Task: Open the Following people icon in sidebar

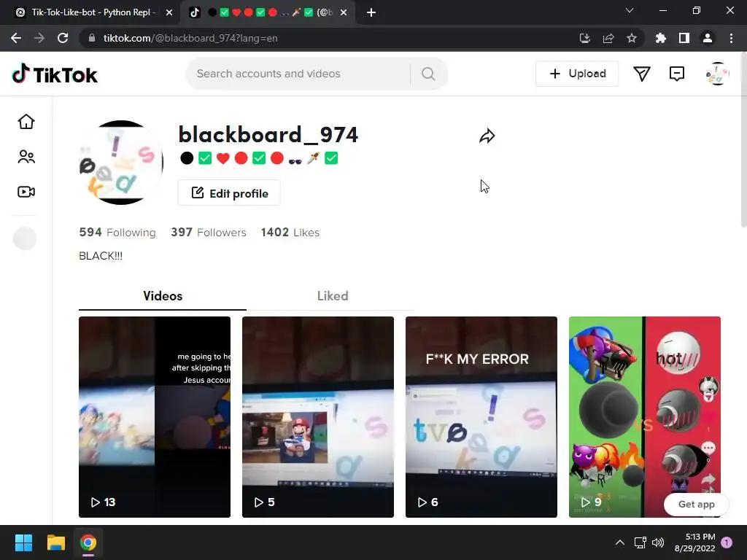Action: pyautogui.click(x=26, y=157)
